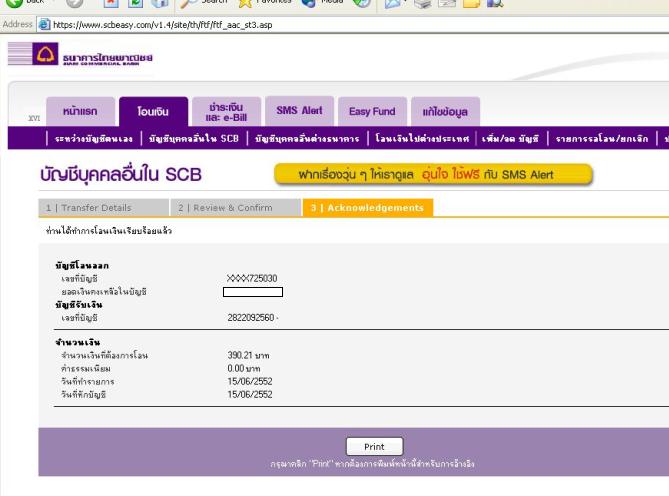The width and height of the screenshot is (669, 496).
Task: Open the Favorites star in browser toolbar
Action: coord(245,3)
